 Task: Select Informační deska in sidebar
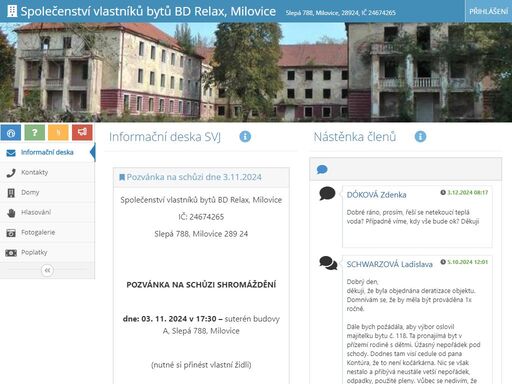coord(47,152)
